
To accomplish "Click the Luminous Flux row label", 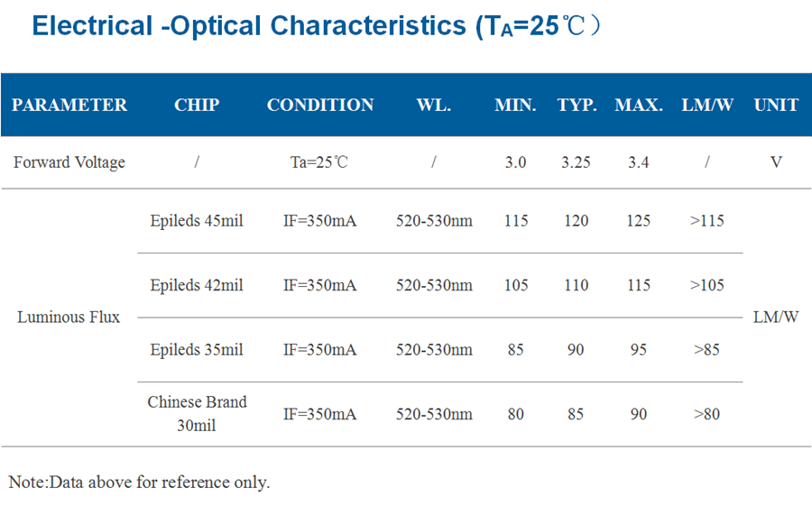I will (69, 317).
